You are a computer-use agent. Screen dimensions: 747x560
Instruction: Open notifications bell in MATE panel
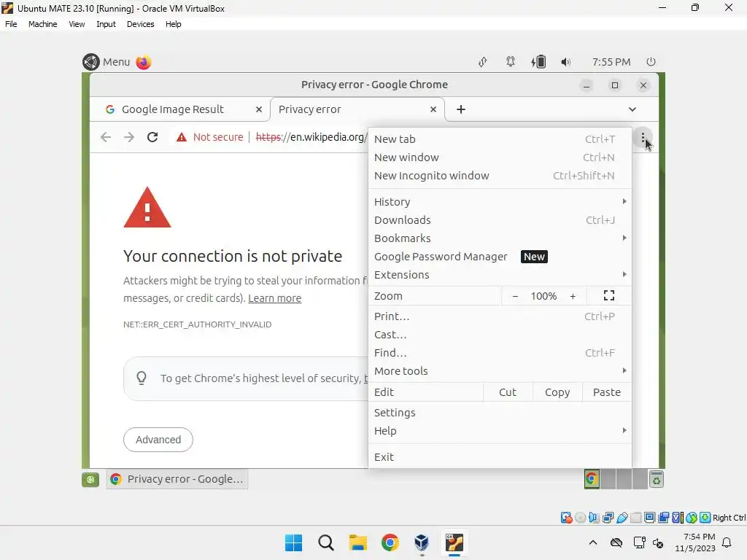(x=511, y=61)
